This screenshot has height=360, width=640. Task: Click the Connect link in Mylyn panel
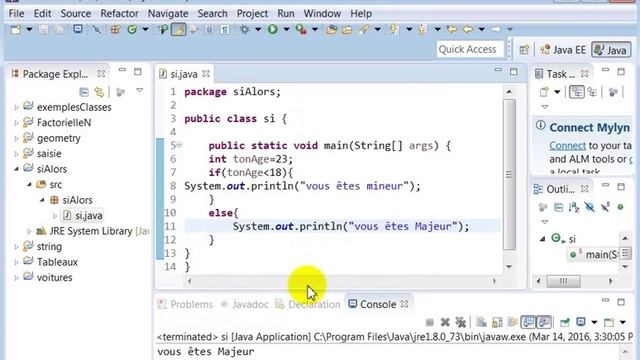[x=567, y=146]
